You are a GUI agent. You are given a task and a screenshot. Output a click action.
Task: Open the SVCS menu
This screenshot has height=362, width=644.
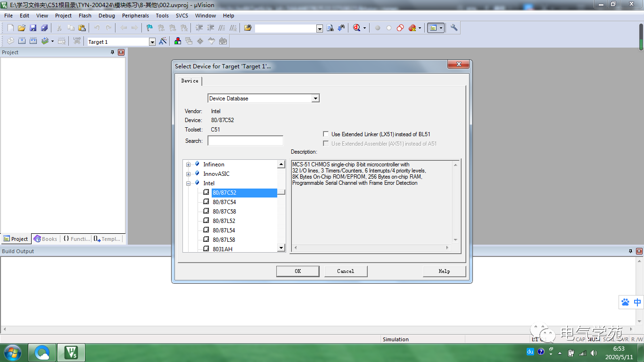(182, 16)
